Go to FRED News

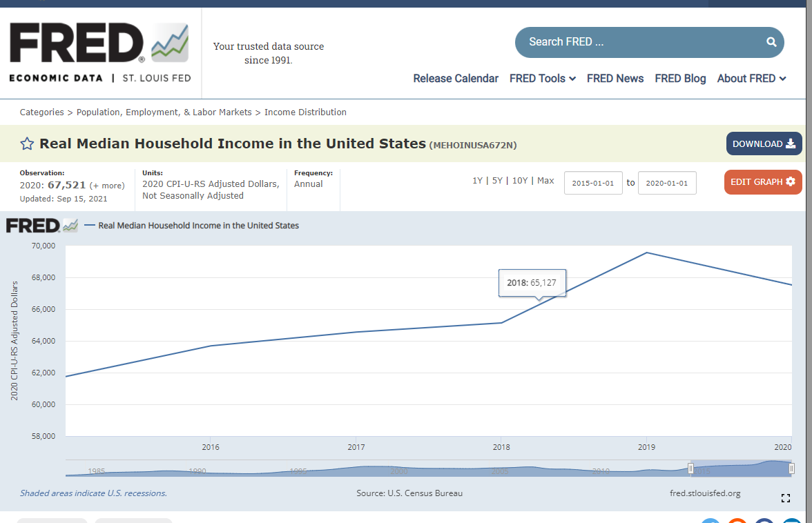615,79
